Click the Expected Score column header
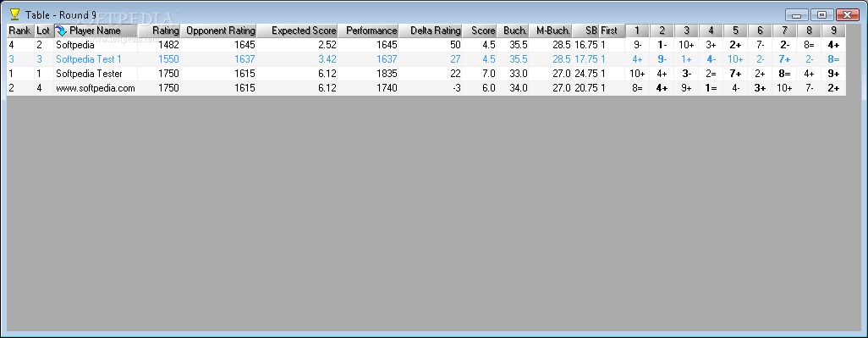The image size is (868, 338). [297, 31]
